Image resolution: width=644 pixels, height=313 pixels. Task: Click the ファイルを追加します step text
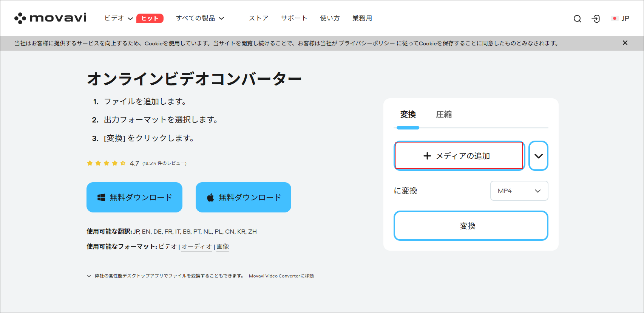tap(145, 102)
